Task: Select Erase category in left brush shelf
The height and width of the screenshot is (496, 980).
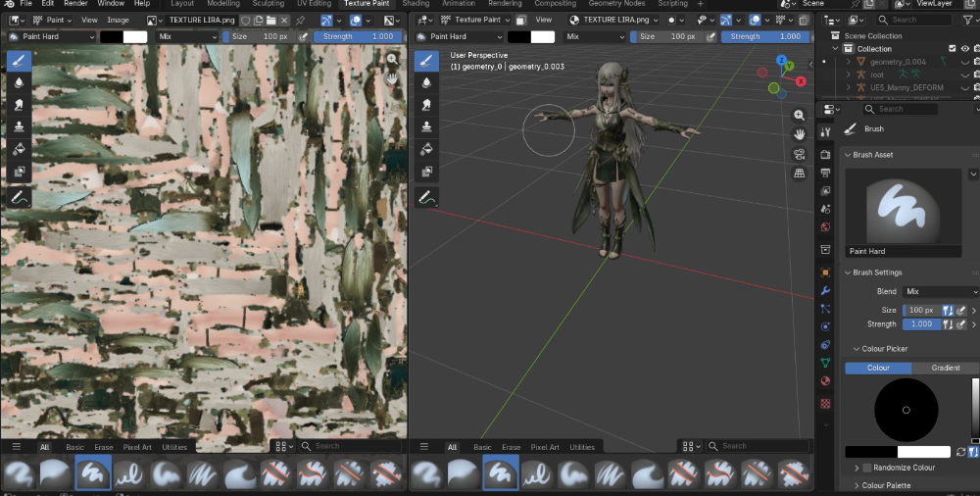Action: click(104, 447)
